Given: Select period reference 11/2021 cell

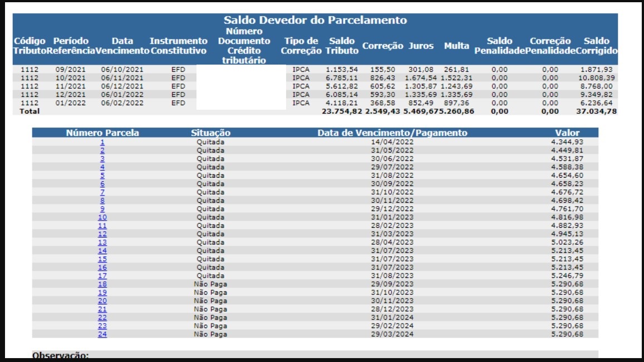Looking at the screenshot, I should [x=71, y=86].
